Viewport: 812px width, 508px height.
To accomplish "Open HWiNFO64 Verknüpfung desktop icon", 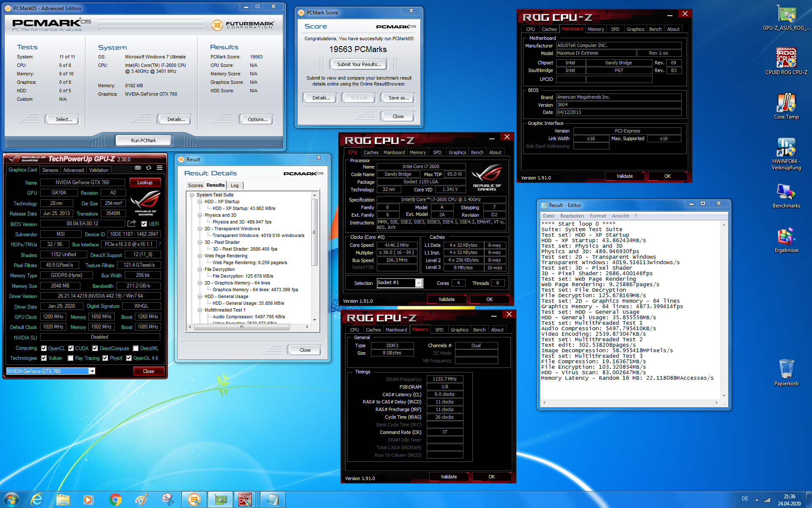I will click(786, 153).
